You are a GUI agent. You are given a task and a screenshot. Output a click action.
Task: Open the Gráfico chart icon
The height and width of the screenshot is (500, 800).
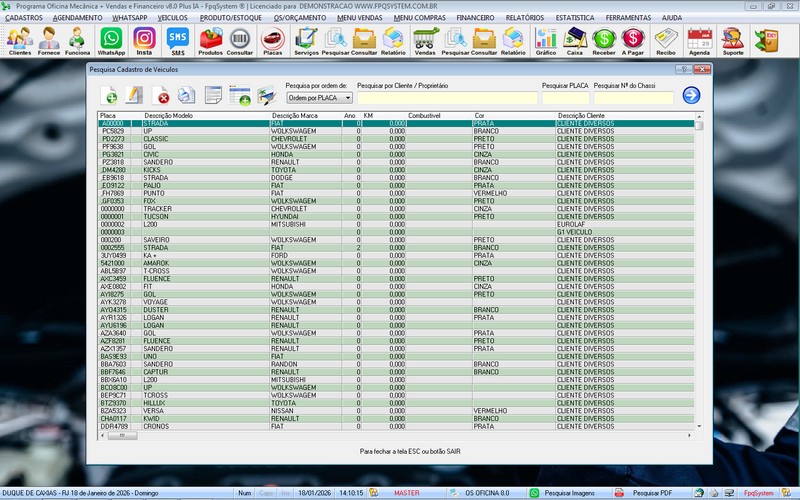545,40
